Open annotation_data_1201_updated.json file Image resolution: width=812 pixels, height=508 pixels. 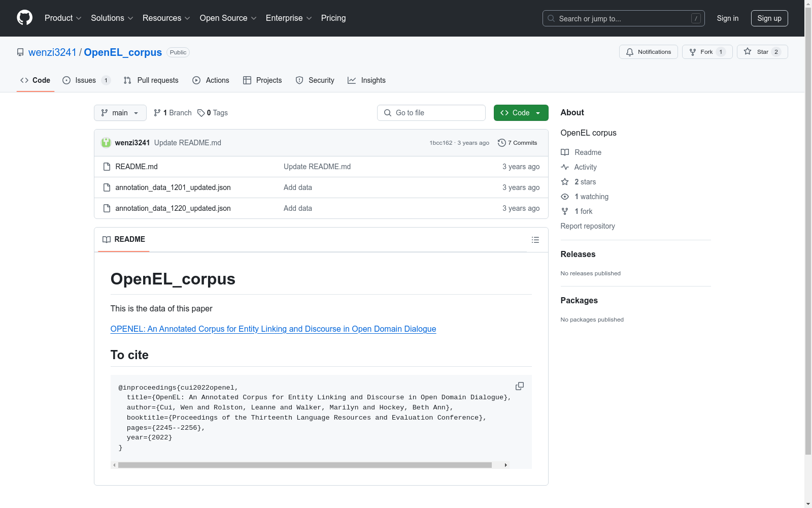point(173,187)
